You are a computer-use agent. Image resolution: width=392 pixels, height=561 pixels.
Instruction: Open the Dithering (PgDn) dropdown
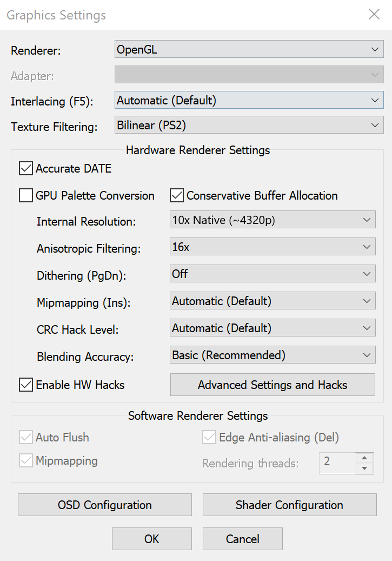pos(272,274)
